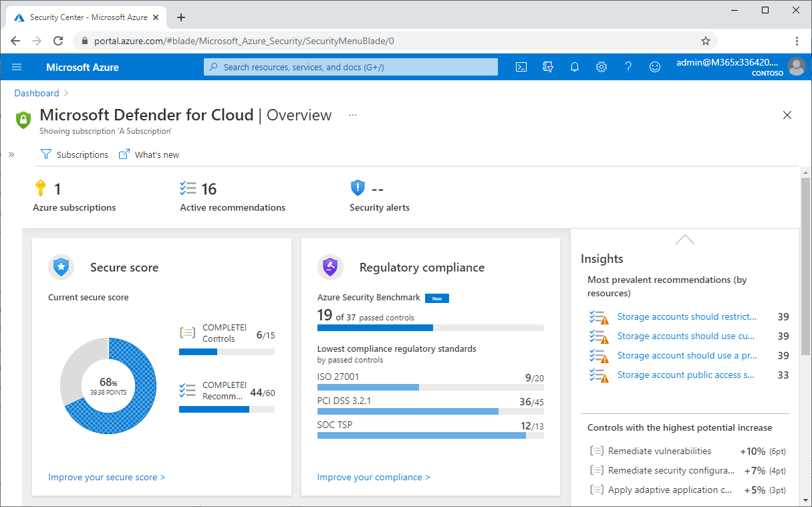Viewport: 812px width, 507px height.
Task: Open portal settings gear
Action: (601, 67)
